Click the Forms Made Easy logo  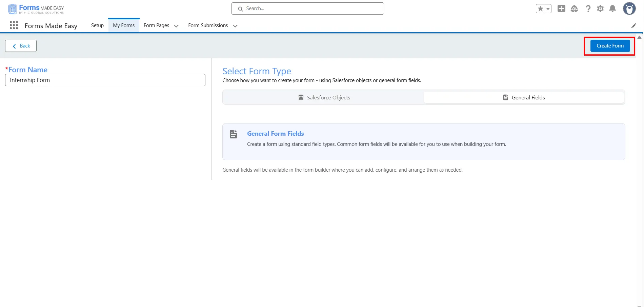[36, 9]
